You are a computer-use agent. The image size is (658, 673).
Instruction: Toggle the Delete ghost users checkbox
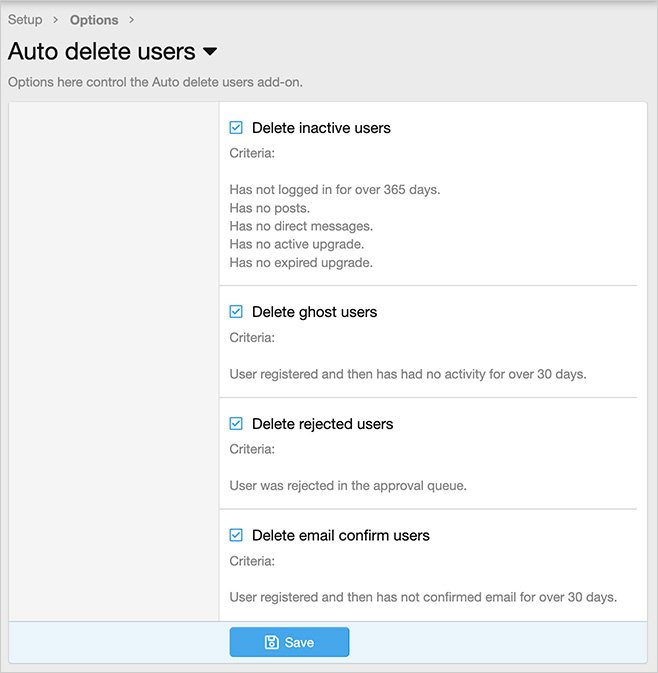tap(236, 312)
